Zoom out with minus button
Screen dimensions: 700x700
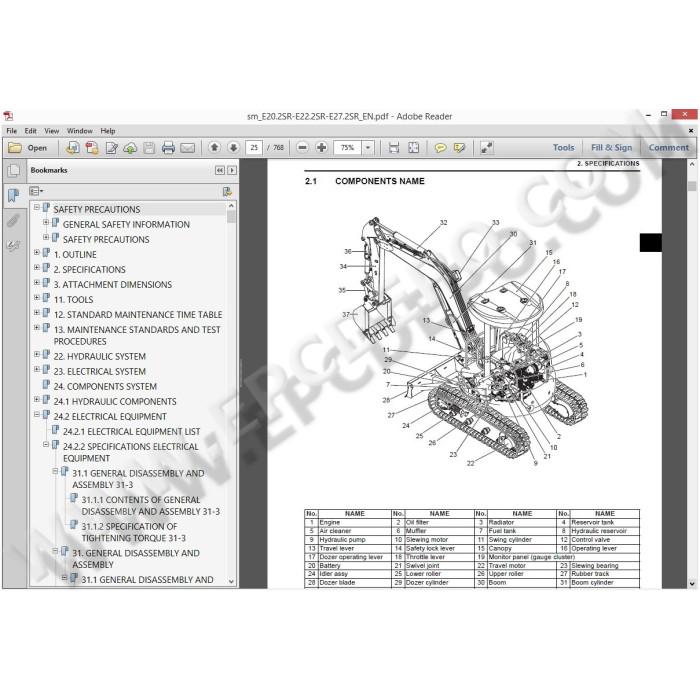[302, 147]
